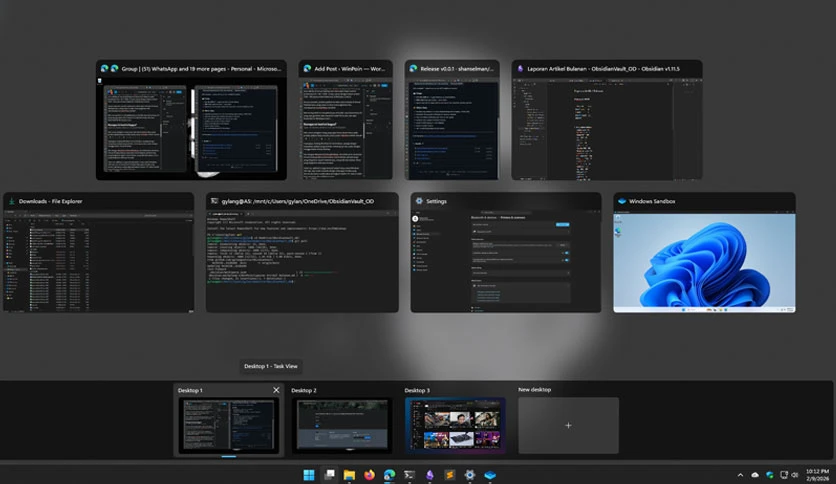Open the Add Post - WinPoin window
This screenshot has width=836, height=484.
(x=345, y=120)
